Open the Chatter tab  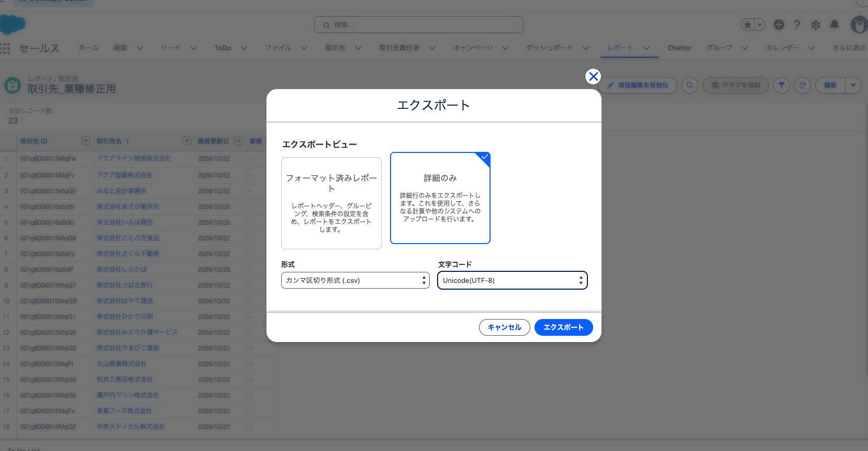680,48
